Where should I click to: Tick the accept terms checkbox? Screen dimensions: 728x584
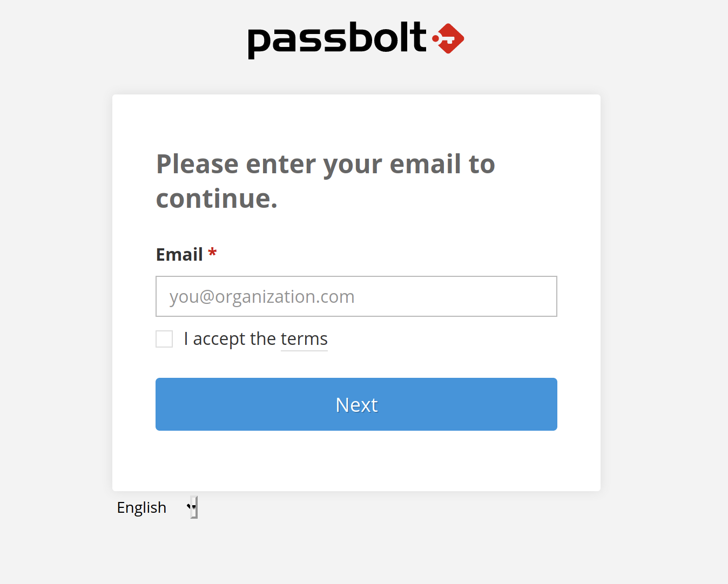[164, 339]
